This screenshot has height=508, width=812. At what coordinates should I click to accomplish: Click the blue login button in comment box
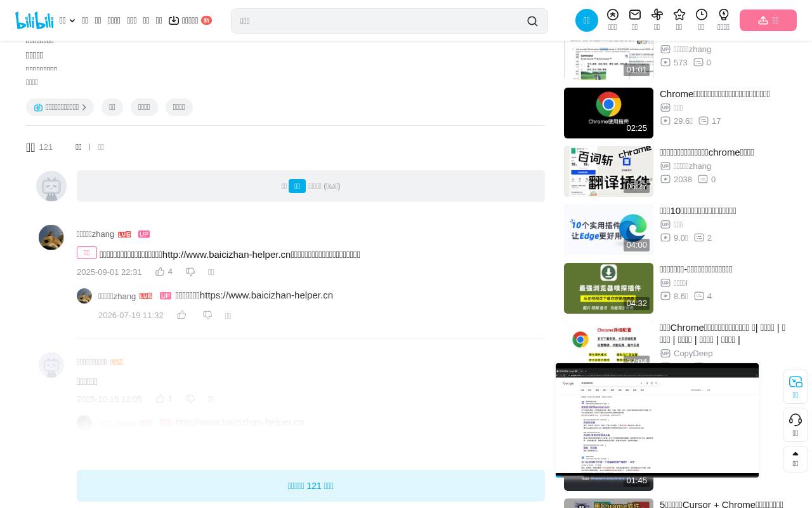tap(297, 186)
